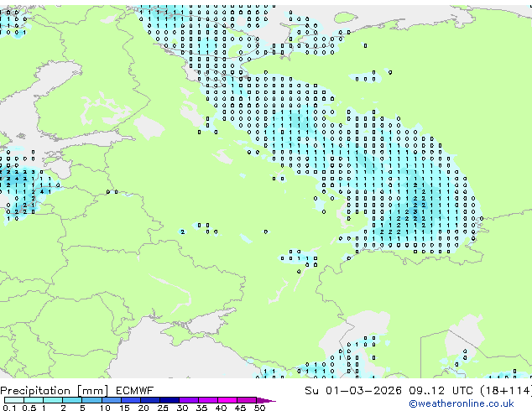
Task: Select the 5 mm legend color swatch
Action: click(x=91, y=400)
